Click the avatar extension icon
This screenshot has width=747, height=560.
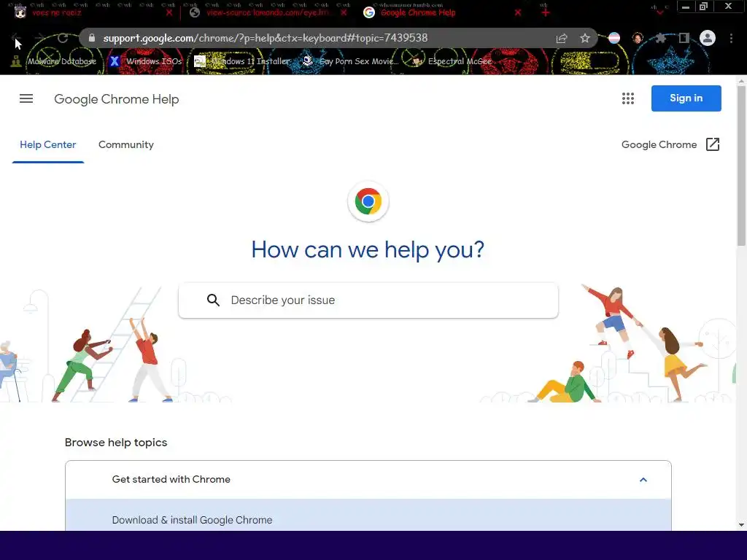[638, 38]
